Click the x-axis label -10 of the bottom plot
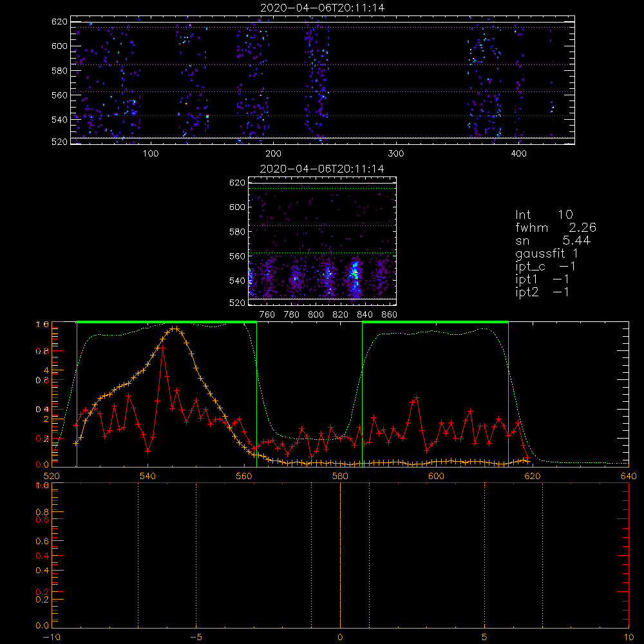This screenshot has height=644, width=644. tap(52, 638)
